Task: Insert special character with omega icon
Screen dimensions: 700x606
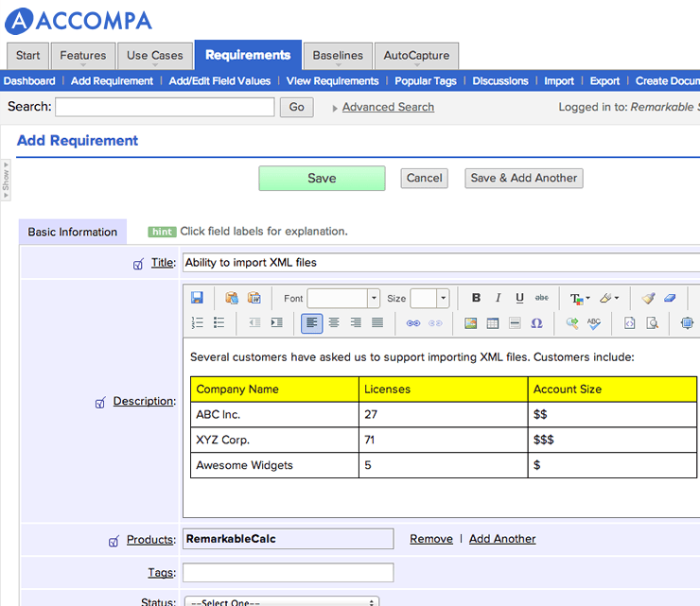Action: [536, 323]
